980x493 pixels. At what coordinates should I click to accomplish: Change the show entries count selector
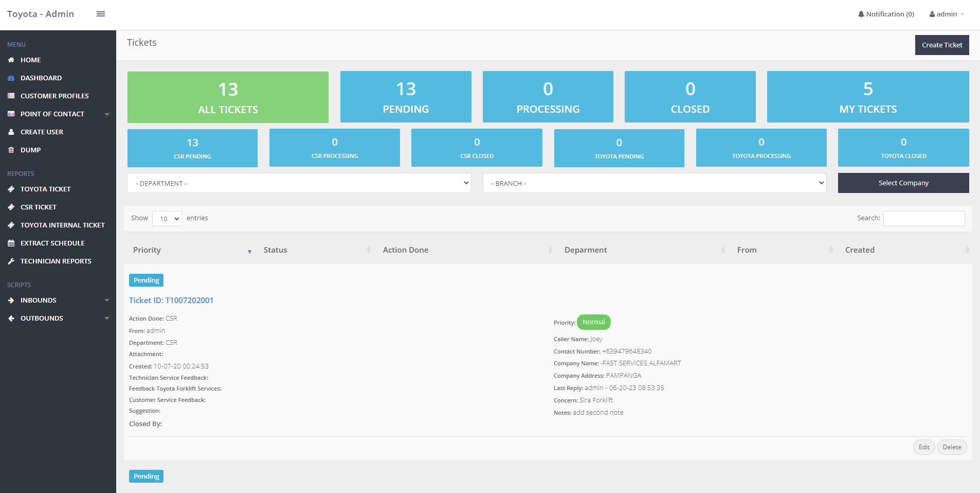click(167, 219)
